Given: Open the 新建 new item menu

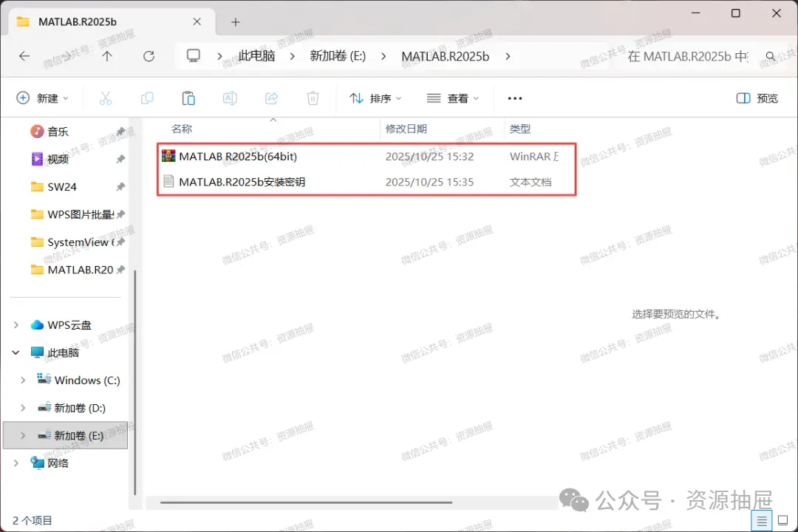Looking at the screenshot, I should pyautogui.click(x=42, y=98).
